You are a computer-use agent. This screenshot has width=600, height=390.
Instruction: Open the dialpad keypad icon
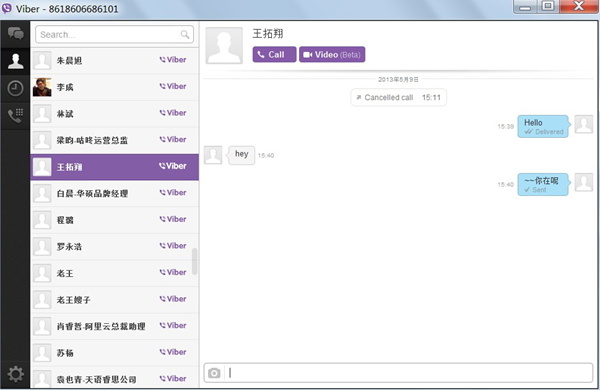click(15, 116)
